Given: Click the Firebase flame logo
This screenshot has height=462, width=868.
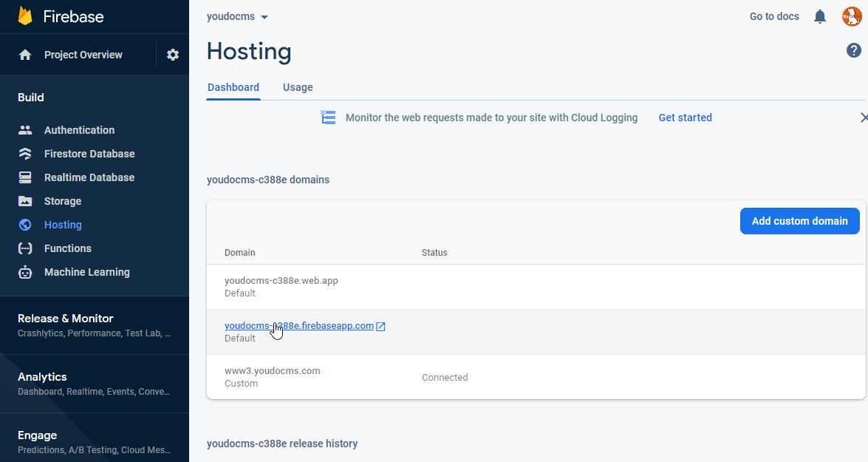Looking at the screenshot, I should tap(24, 16).
